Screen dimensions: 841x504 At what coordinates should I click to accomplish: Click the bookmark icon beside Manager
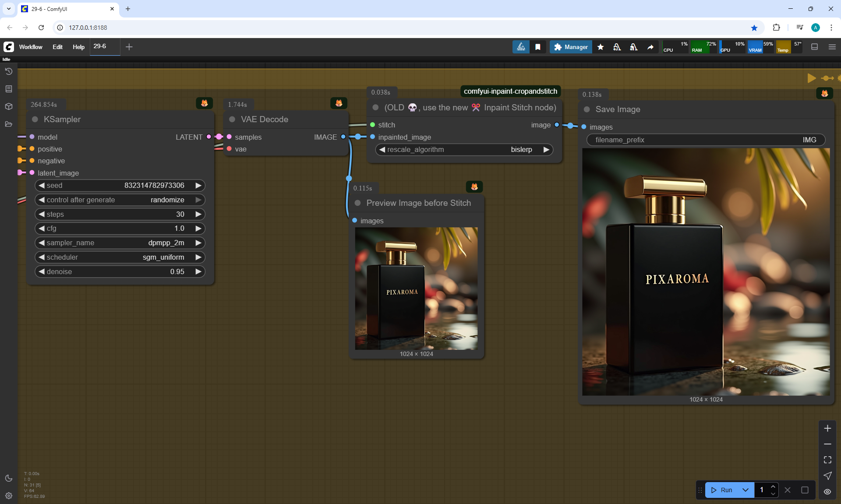pos(538,47)
